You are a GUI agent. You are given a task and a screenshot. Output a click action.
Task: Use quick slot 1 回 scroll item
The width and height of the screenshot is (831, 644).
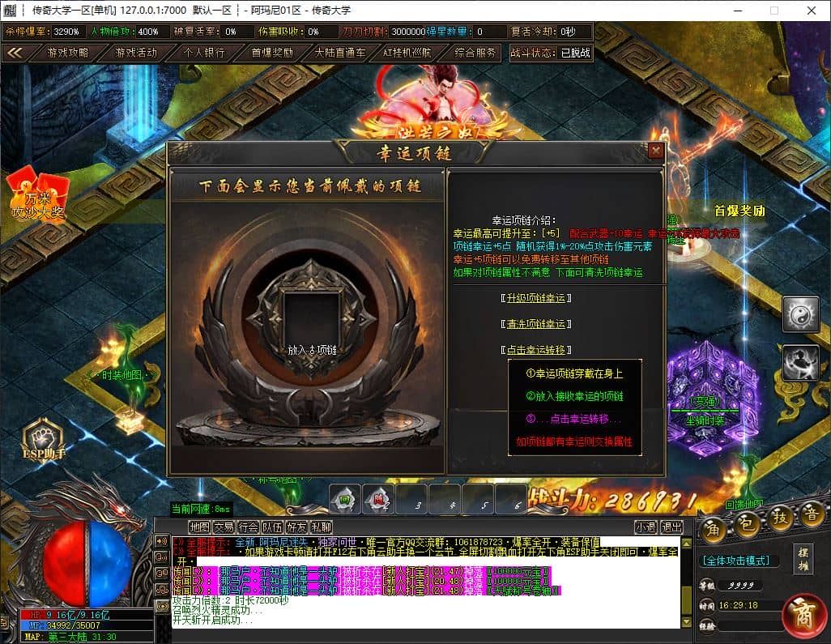(x=345, y=499)
